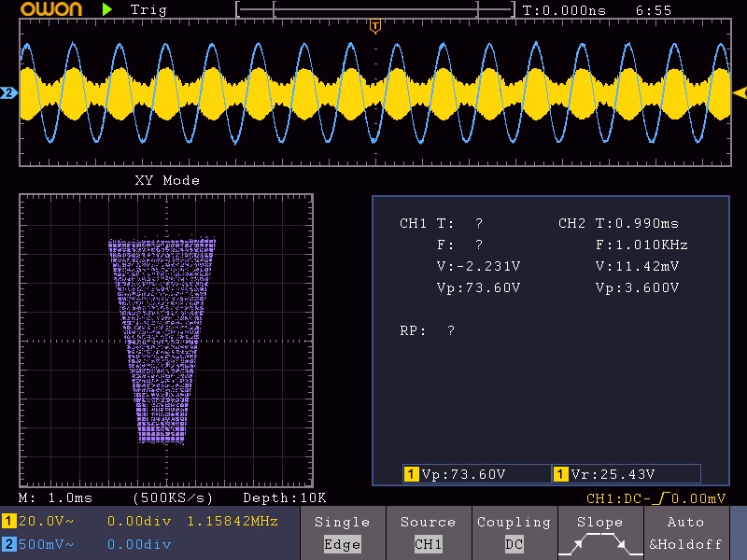Click the XY Mode label
Screen dimensions: 747x560
(167, 180)
